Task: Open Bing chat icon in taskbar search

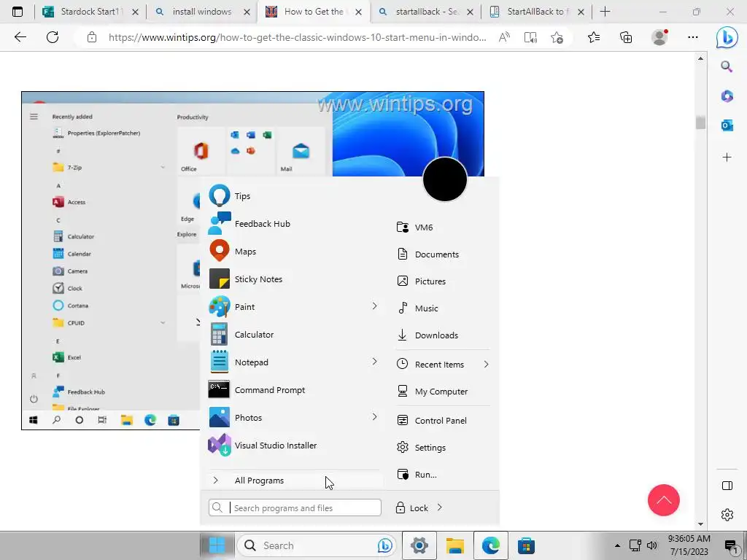Action: point(385,545)
